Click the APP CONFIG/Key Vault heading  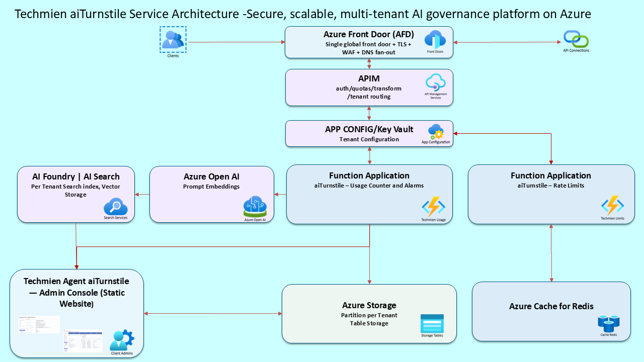pyautogui.click(x=369, y=129)
